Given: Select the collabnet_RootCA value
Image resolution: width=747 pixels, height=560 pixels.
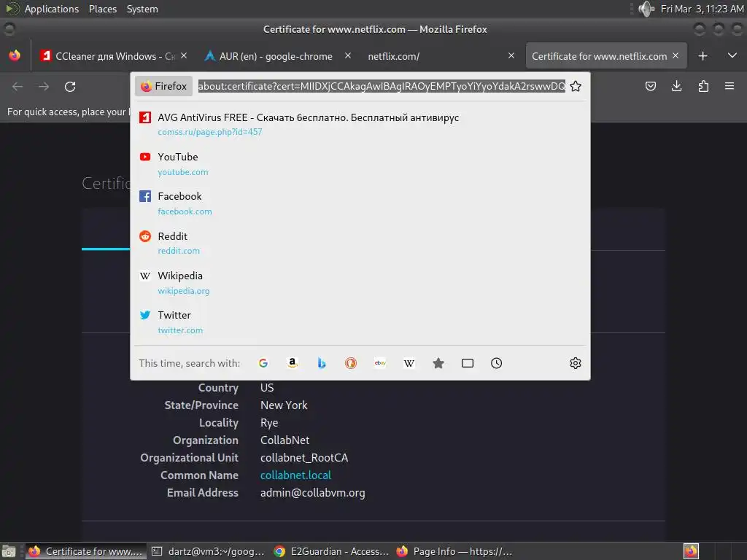Looking at the screenshot, I should pyautogui.click(x=304, y=458).
